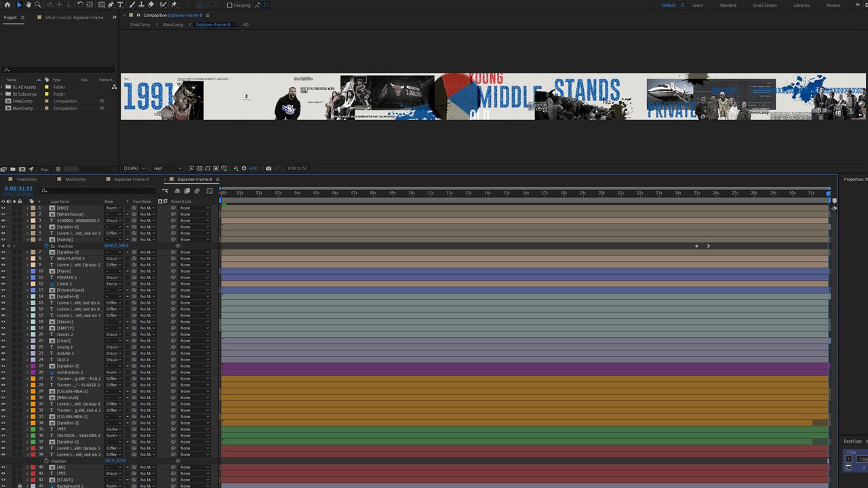This screenshot has width=868, height=488.
Task: Open the magnification ratio dropdown (11.6%)
Action: pyautogui.click(x=135, y=168)
